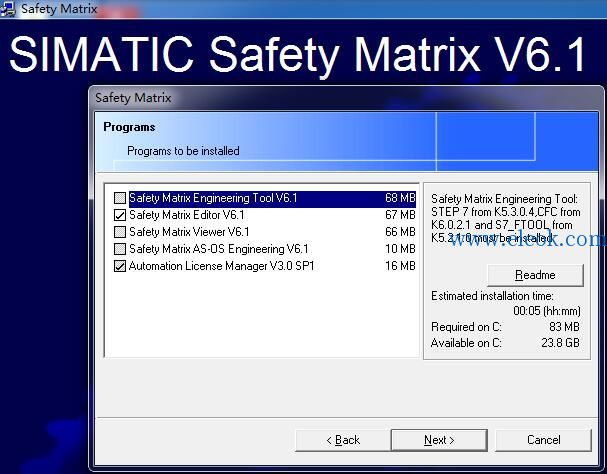The image size is (607, 474).
Task: Click the 83 MB required space value
Action: (564, 327)
